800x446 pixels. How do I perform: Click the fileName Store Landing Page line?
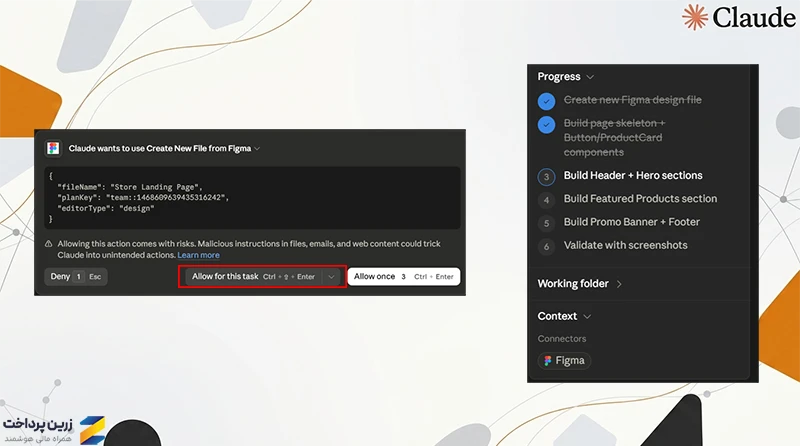pos(130,187)
